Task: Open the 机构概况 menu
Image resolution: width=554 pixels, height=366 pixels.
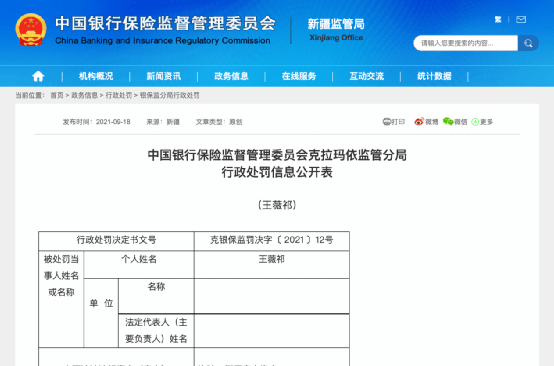Action: coord(96,76)
